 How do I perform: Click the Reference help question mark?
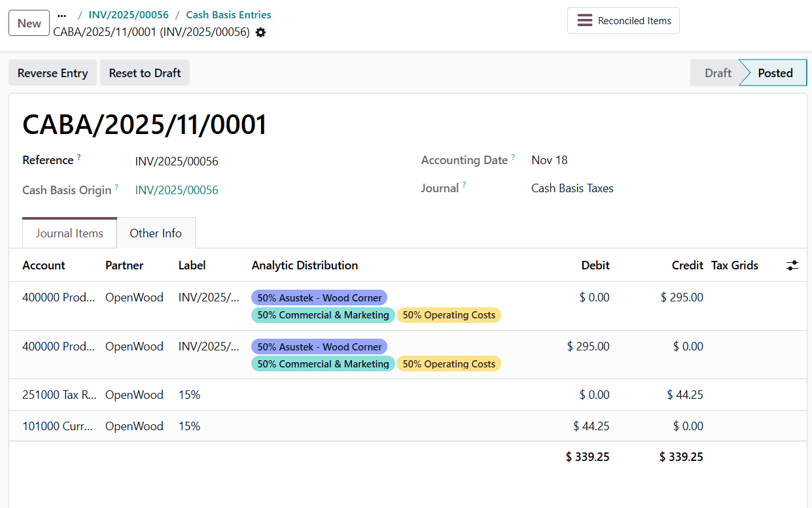pos(79,156)
